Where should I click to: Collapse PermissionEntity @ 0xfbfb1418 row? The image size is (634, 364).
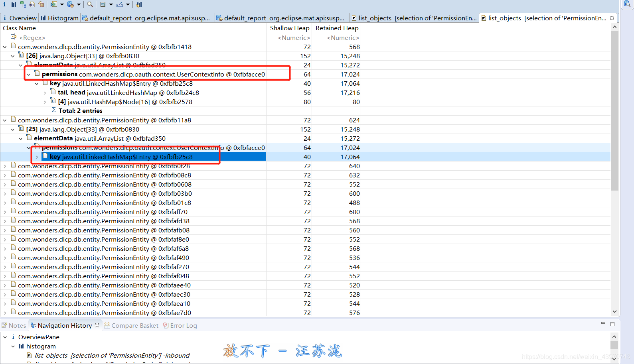tap(5, 47)
